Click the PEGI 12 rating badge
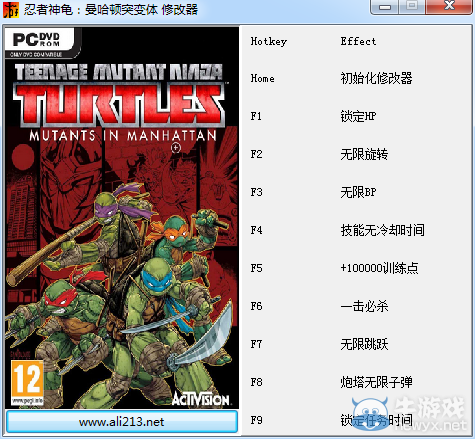Image resolution: width=475 pixels, height=439 pixels. 27,383
